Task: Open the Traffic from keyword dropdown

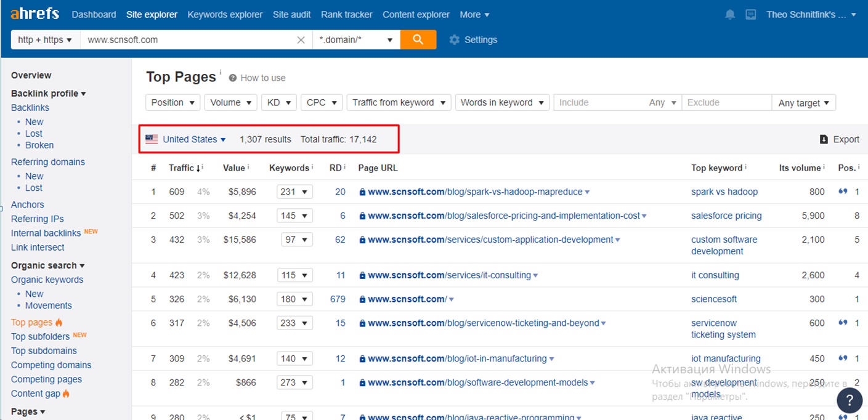Action: tap(399, 103)
